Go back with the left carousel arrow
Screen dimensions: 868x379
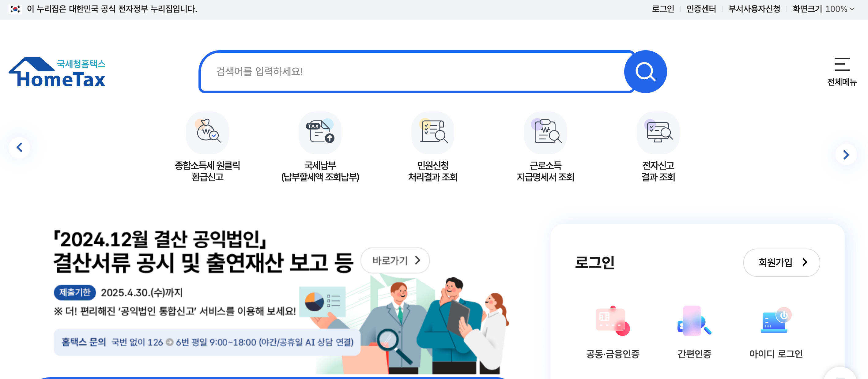[20, 148]
